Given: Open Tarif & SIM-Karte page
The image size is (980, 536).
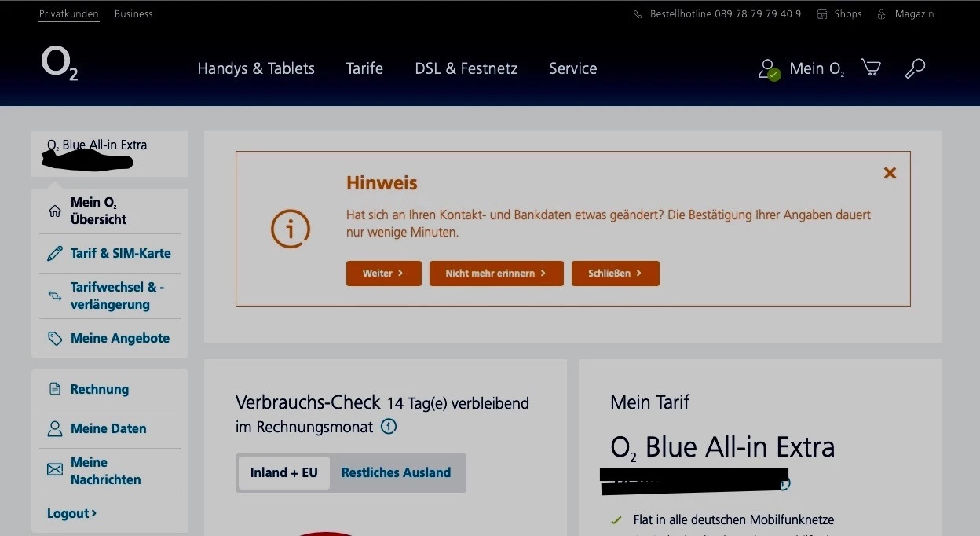Looking at the screenshot, I should (121, 253).
